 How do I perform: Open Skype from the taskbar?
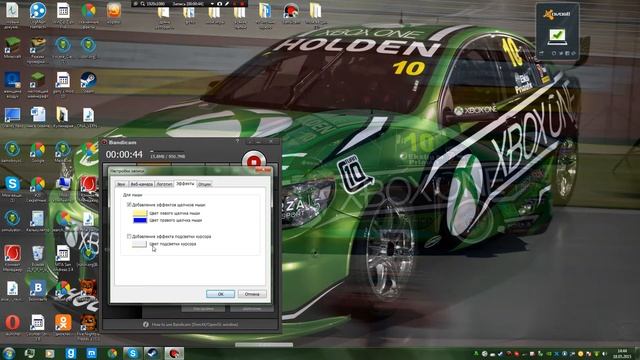[x=132, y=353]
